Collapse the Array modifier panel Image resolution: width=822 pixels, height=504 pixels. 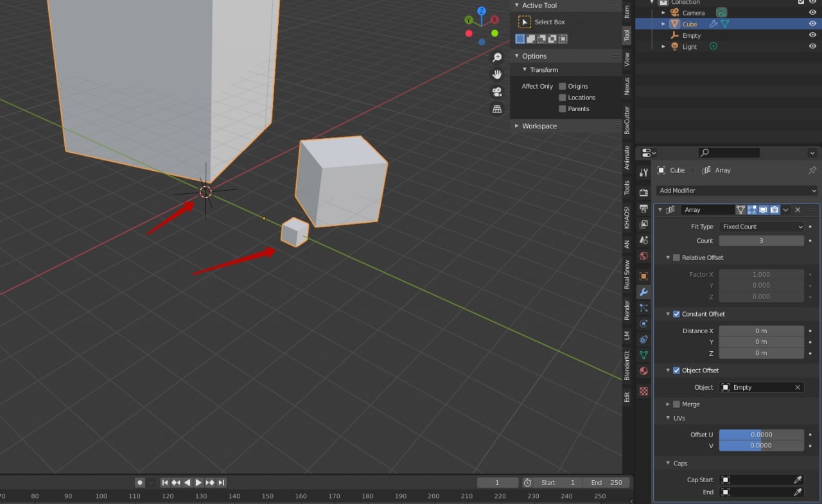click(x=660, y=210)
